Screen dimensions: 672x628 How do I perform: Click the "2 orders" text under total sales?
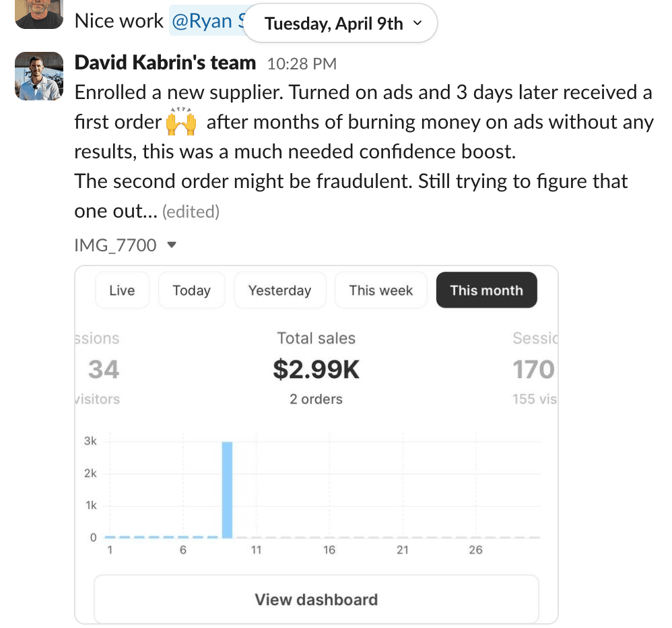(316, 399)
